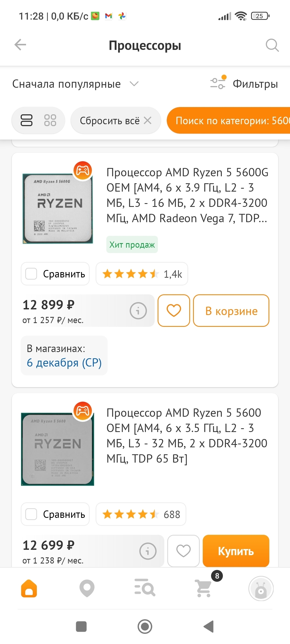
Task: Go to the home tab
Action: pyautogui.click(x=29, y=588)
